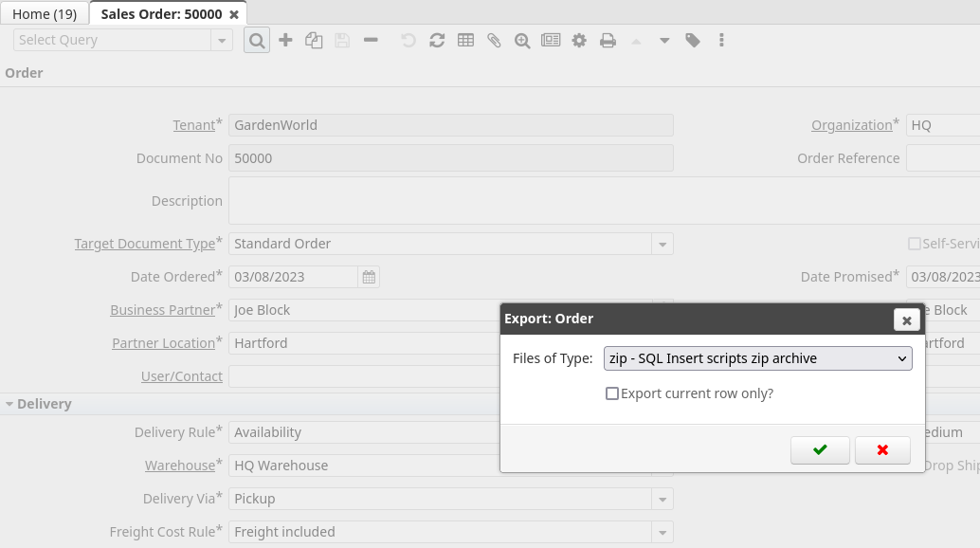Open the Organization label link
The image size is (980, 548).
coord(851,125)
